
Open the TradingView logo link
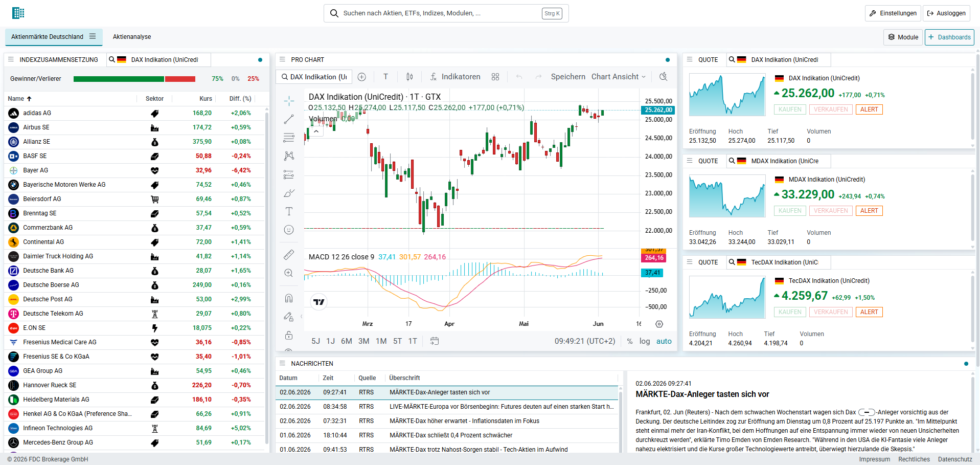coord(319,302)
